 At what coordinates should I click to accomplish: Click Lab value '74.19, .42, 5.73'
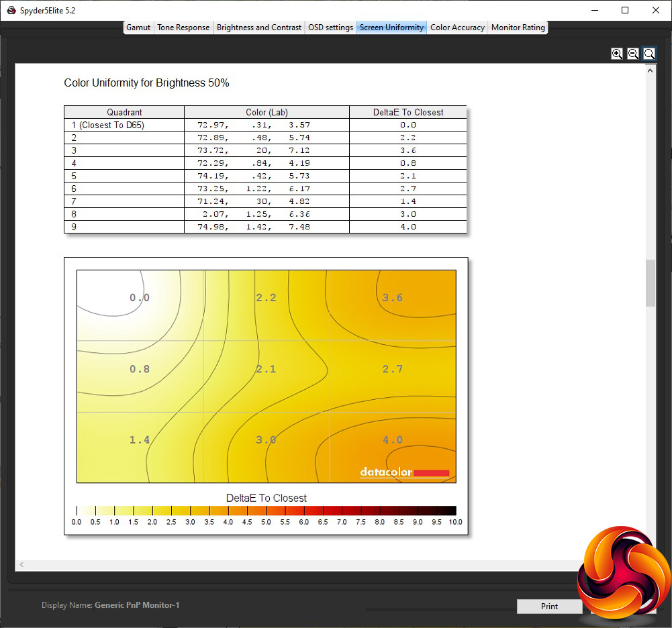[x=254, y=176]
